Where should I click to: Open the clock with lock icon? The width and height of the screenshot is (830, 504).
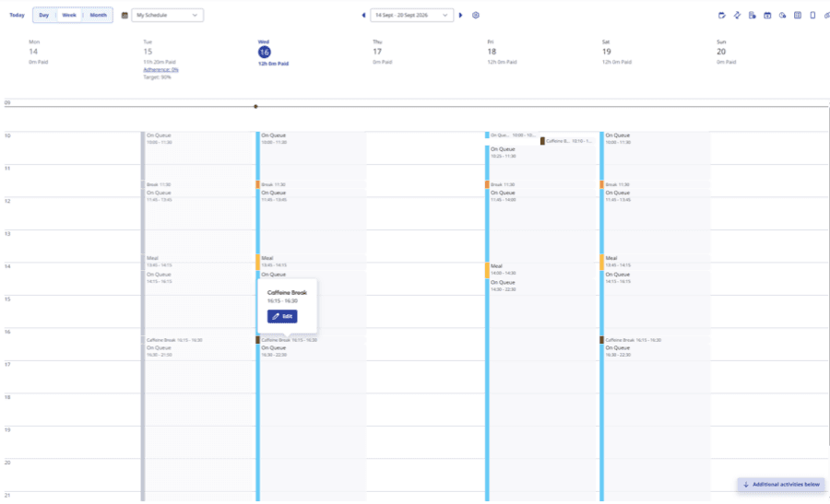782,16
